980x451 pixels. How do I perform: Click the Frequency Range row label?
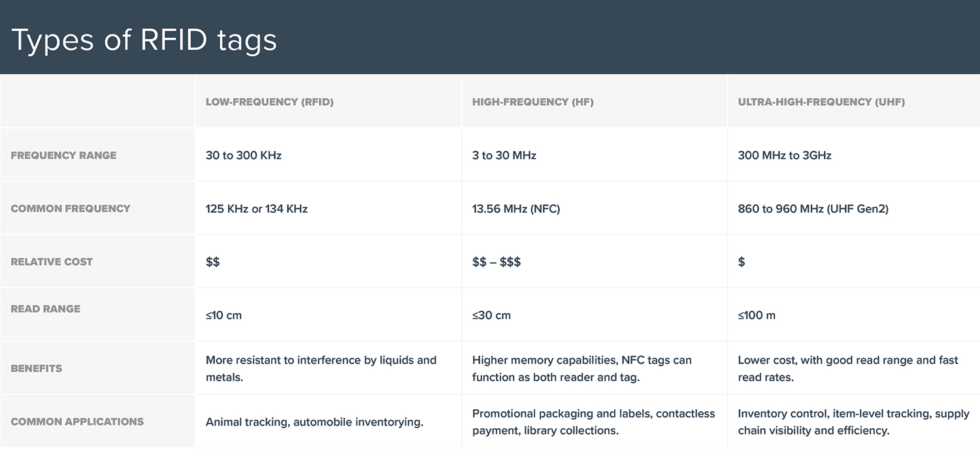coord(63,155)
